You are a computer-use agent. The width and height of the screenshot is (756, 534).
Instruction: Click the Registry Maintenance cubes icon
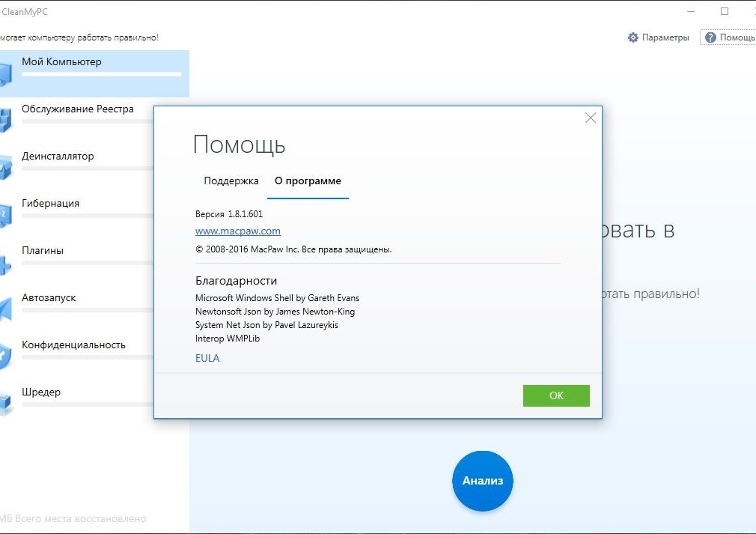coord(5,121)
